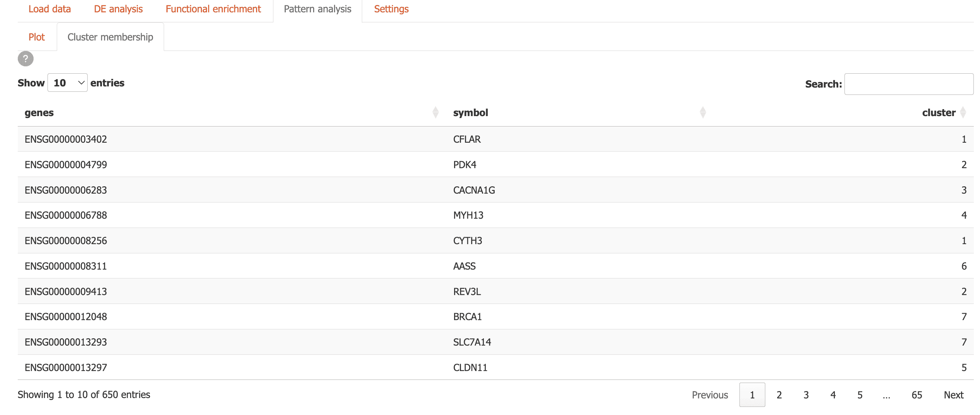
Task: Sort table by symbol column arrows
Action: coord(702,112)
